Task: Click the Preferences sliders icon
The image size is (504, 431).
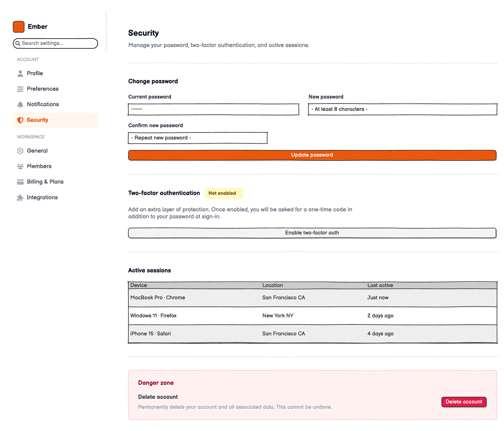Action: point(20,89)
